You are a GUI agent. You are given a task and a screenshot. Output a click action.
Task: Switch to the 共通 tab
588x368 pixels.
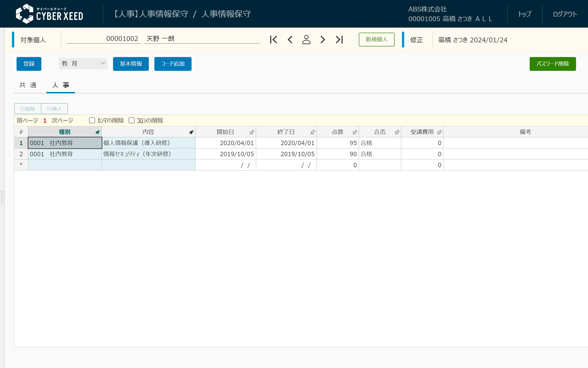click(28, 85)
